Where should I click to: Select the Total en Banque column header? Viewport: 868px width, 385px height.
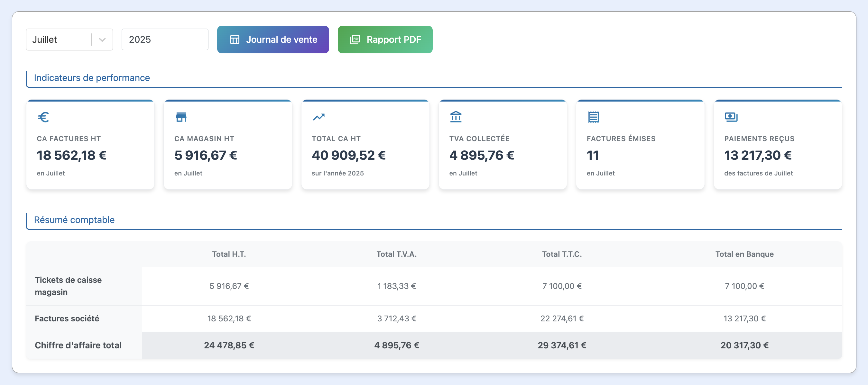[x=744, y=254]
